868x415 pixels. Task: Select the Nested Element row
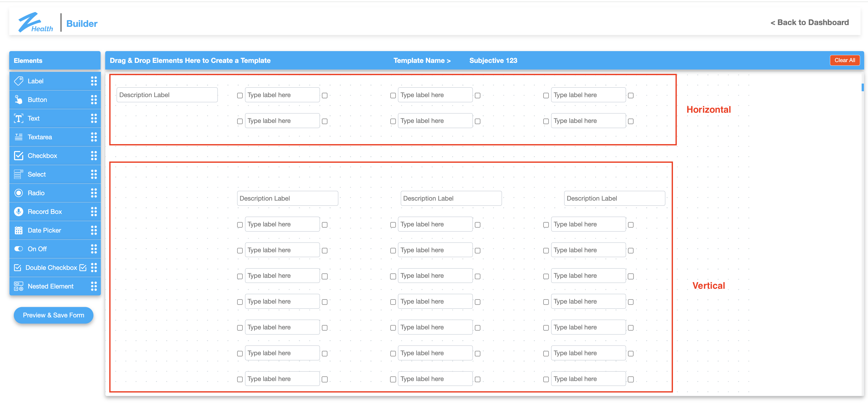coord(55,286)
